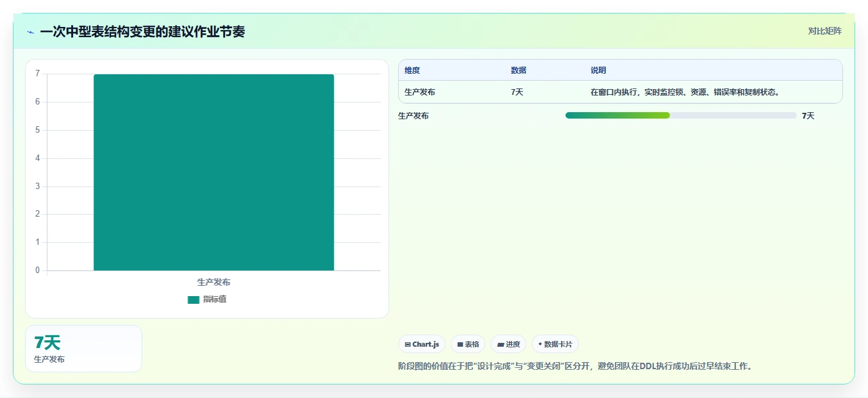Select the 表格 tag chip
The height and width of the screenshot is (398, 868).
pyautogui.click(x=468, y=344)
